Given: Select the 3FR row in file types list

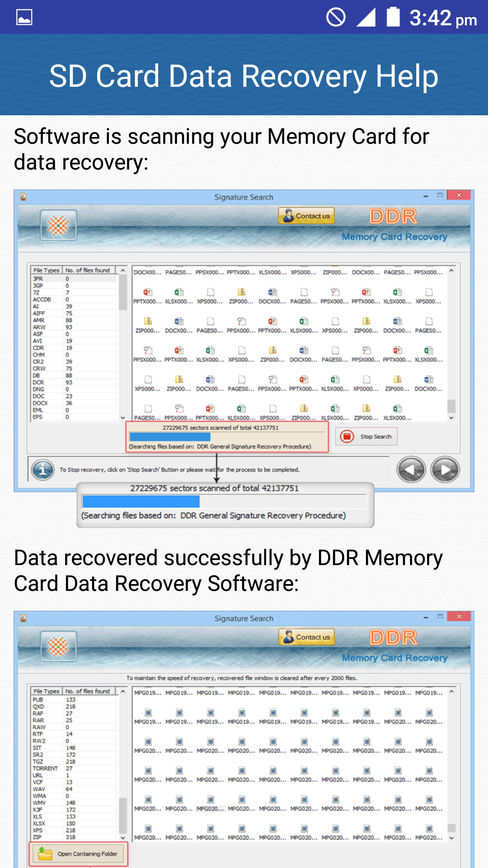Looking at the screenshot, I should pos(74,279).
